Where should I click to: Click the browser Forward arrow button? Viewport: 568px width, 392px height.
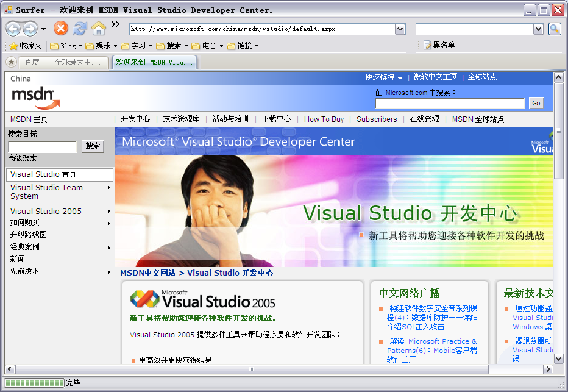(x=30, y=29)
